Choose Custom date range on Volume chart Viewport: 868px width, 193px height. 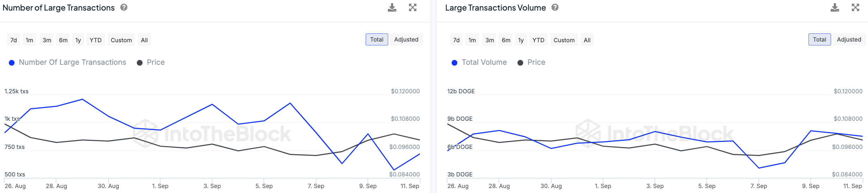point(564,40)
